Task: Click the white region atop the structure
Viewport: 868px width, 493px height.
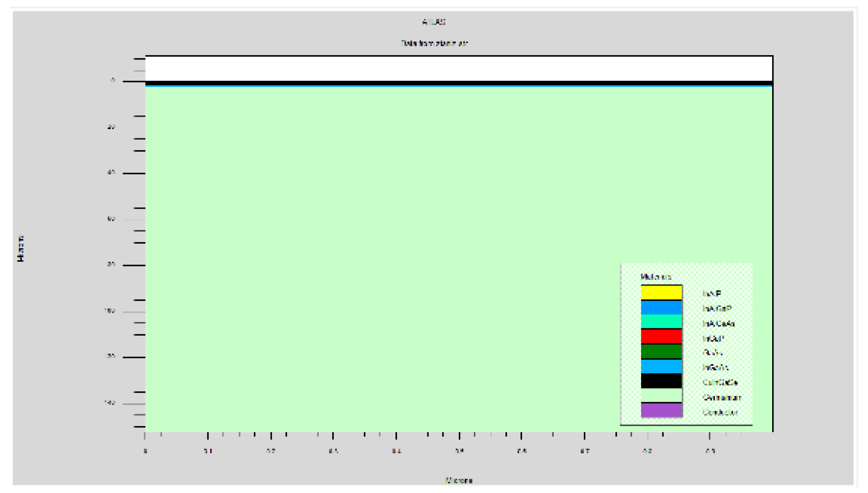Action: (458, 68)
